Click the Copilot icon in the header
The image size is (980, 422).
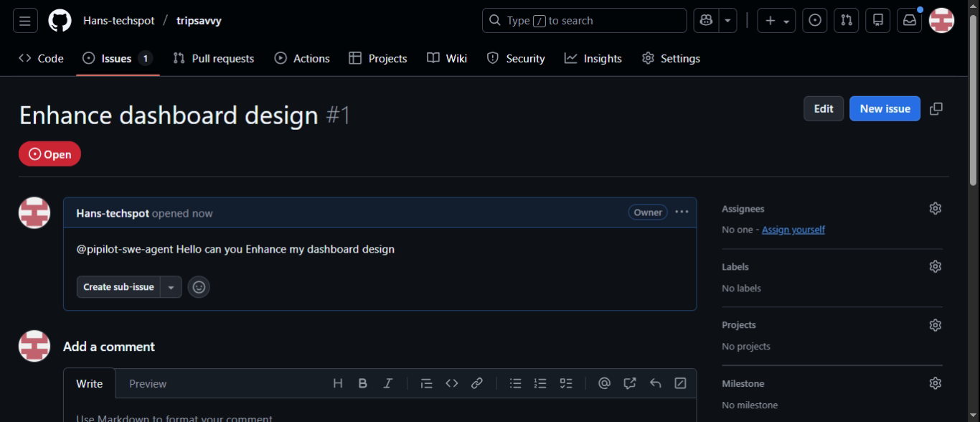click(706, 21)
